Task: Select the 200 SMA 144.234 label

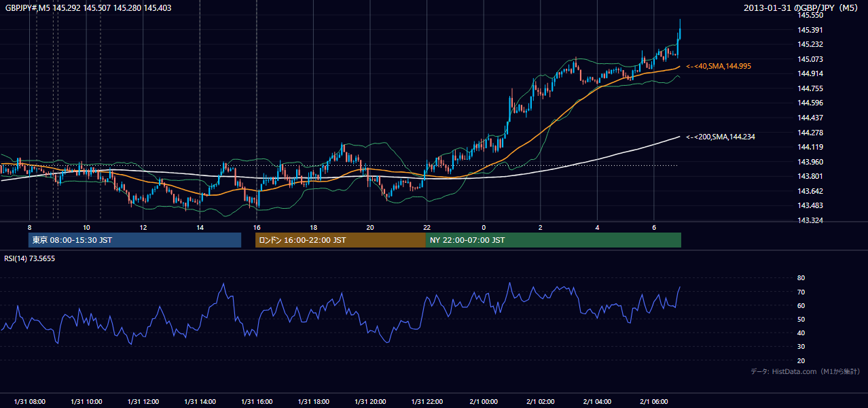Action: (721, 137)
